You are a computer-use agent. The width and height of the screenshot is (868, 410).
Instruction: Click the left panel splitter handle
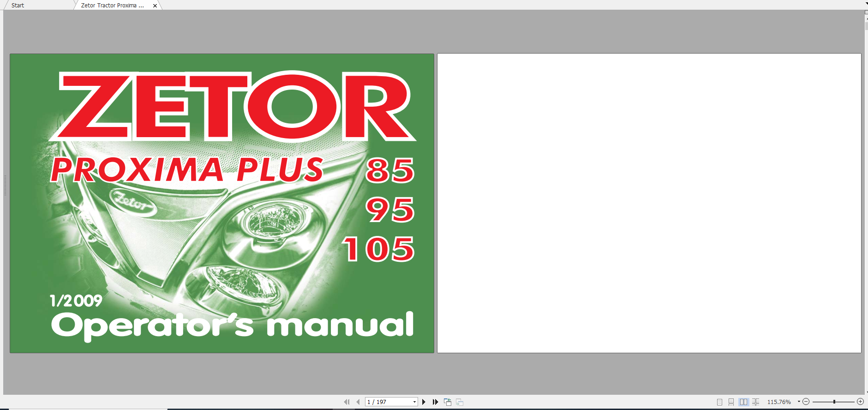coord(5,185)
